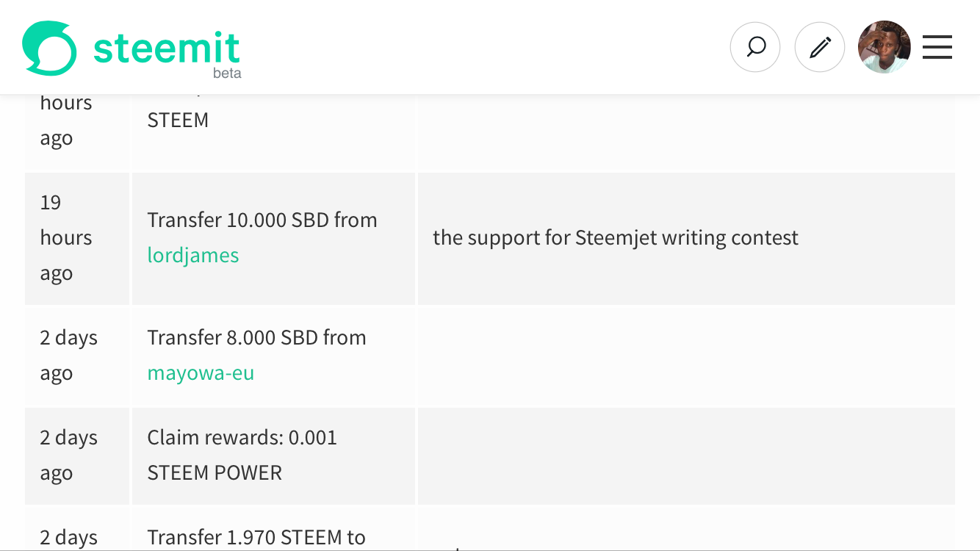Click the Transfer 1.970 STEEM entry
Image resolution: width=980 pixels, height=551 pixels.
pos(256,538)
